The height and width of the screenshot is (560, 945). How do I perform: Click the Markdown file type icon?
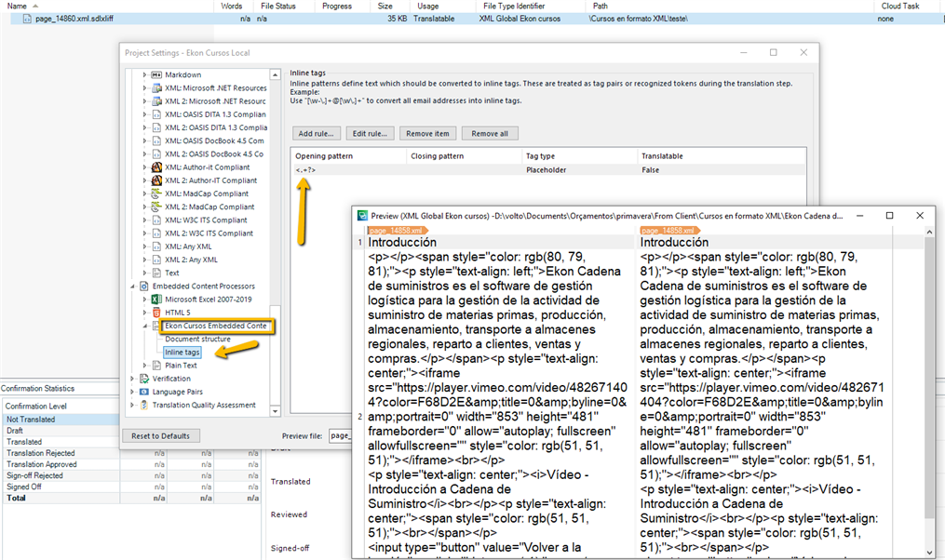pos(156,75)
